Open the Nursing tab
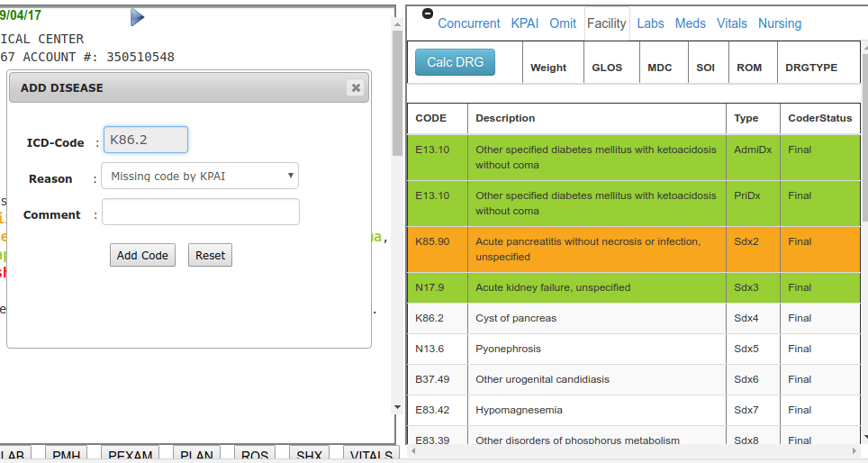Viewport: 868px width, 463px height. click(x=780, y=23)
